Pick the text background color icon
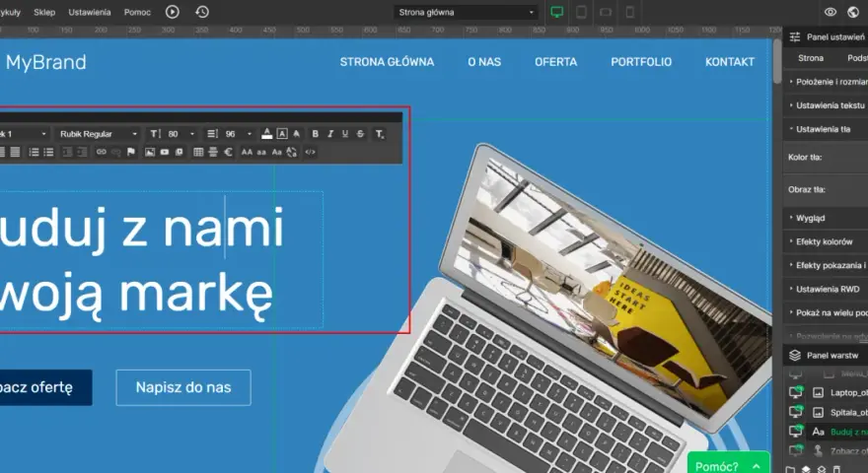Screen dimensions: 868x473 282,134
